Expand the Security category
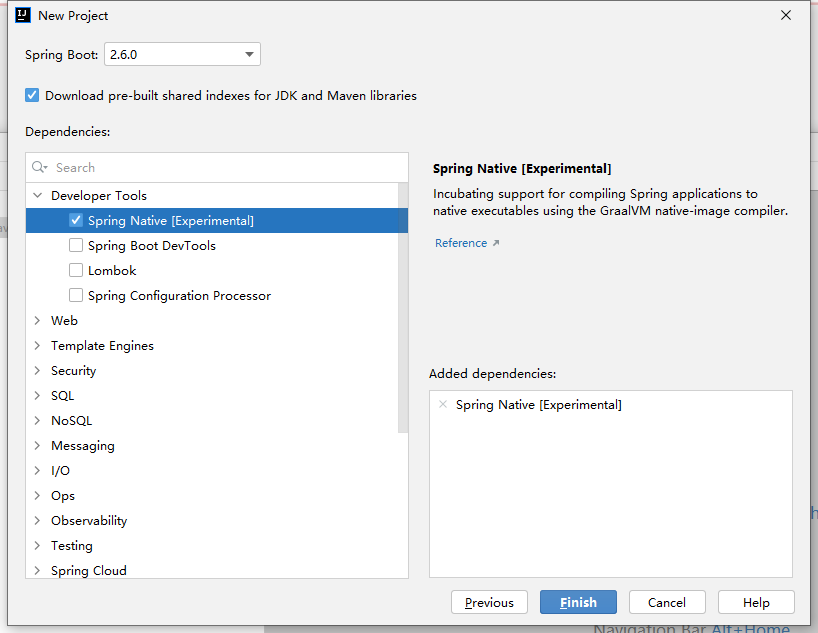 click(x=37, y=371)
